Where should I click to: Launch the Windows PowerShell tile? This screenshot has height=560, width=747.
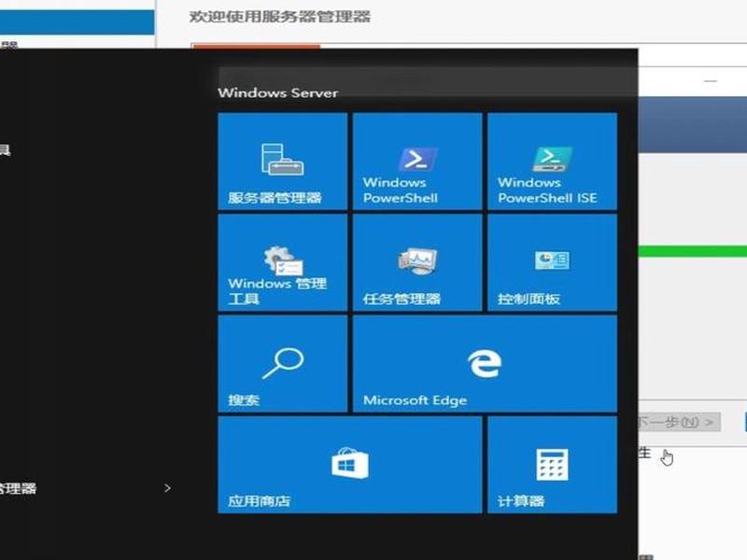click(x=417, y=161)
